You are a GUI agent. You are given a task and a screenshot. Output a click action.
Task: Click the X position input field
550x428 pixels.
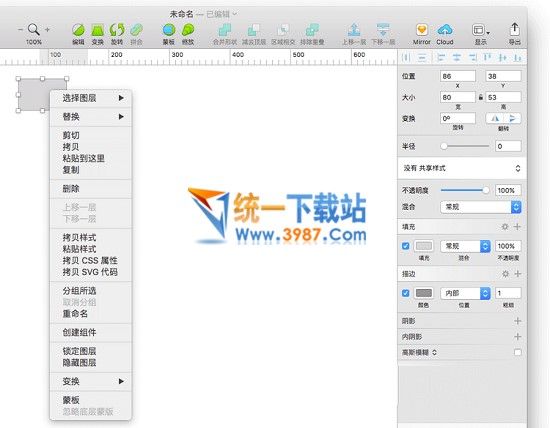(x=458, y=76)
